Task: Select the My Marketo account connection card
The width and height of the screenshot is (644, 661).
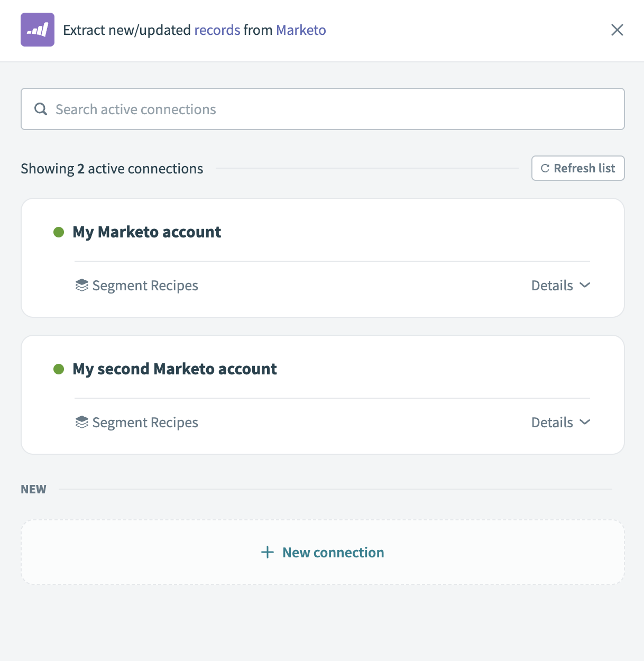Action: tap(322, 232)
